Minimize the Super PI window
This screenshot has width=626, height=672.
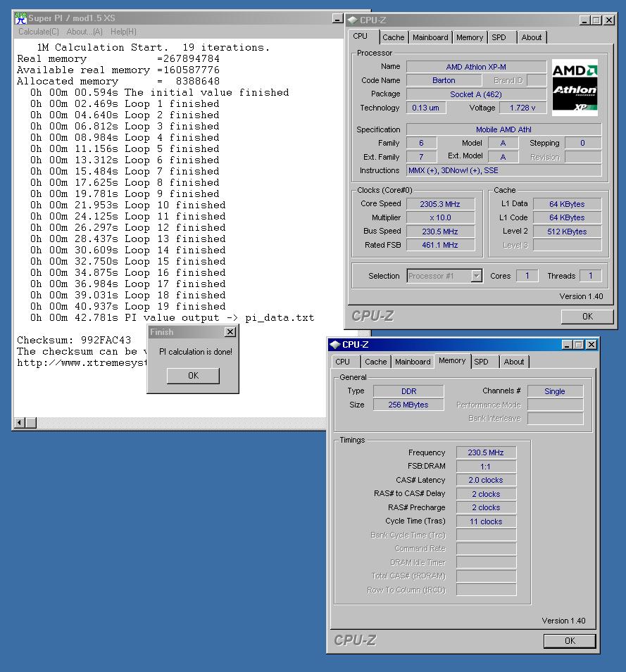point(338,18)
